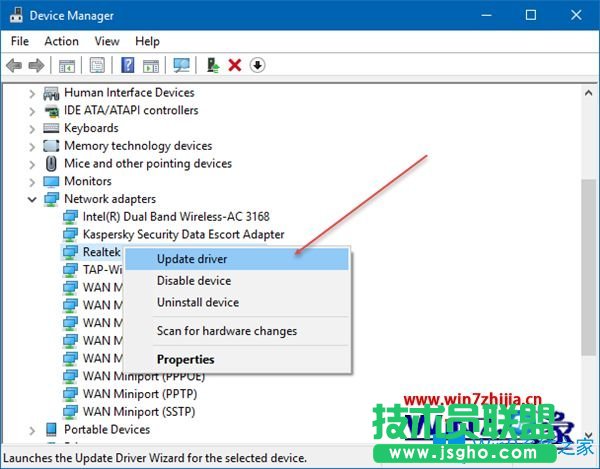
Task: Select Intel(R) Dual Band Wireless-AC 3168
Action: [x=176, y=217]
